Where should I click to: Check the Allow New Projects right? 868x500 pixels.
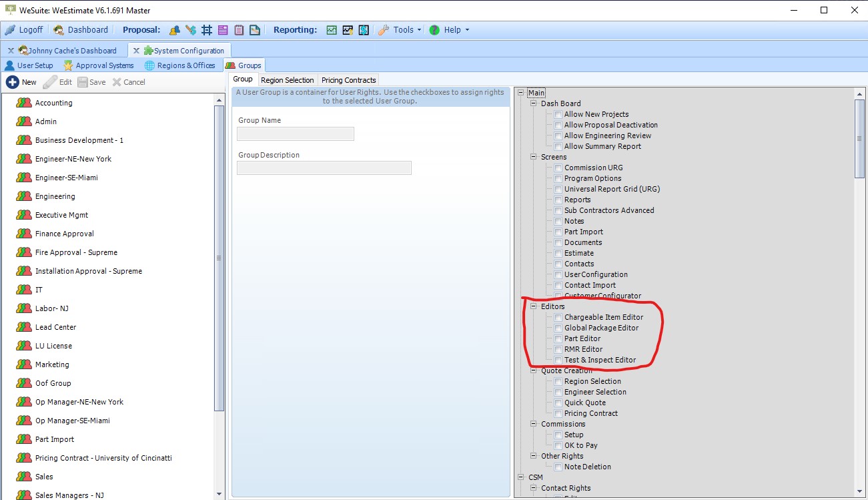pyautogui.click(x=558, y=114)
